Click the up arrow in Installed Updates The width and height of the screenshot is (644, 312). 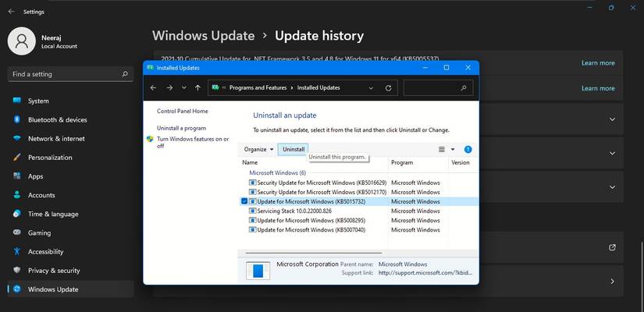pyautogui.click(x=197, y=88)
